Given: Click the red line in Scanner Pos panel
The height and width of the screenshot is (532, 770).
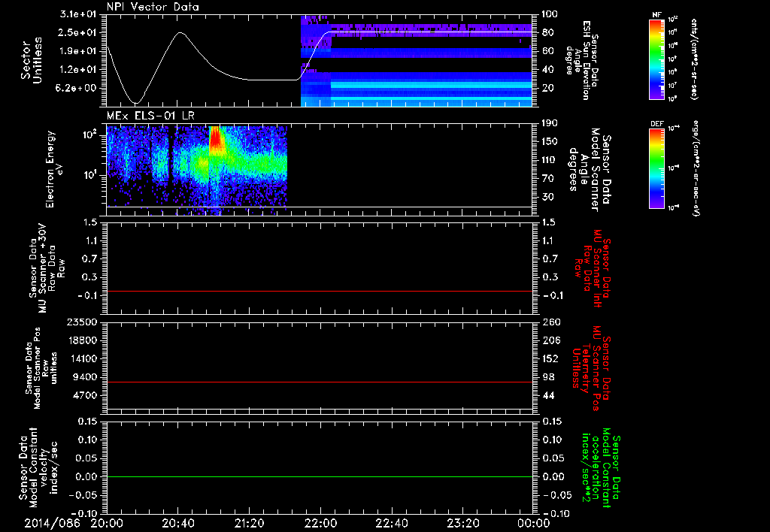Looking at the screenshot, I should pyautogui.click(x=320, y=382).
